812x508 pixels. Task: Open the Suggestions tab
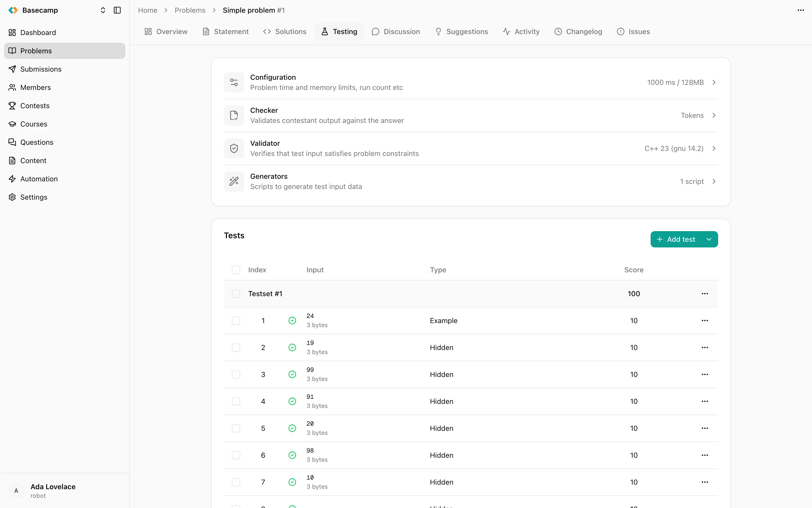point(461,31)
